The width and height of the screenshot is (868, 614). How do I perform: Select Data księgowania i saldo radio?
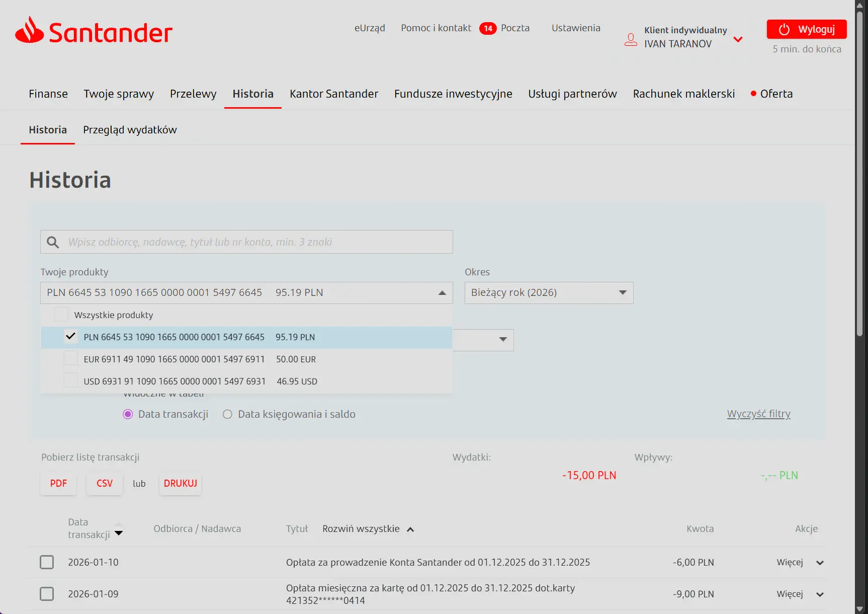(228, 414)
